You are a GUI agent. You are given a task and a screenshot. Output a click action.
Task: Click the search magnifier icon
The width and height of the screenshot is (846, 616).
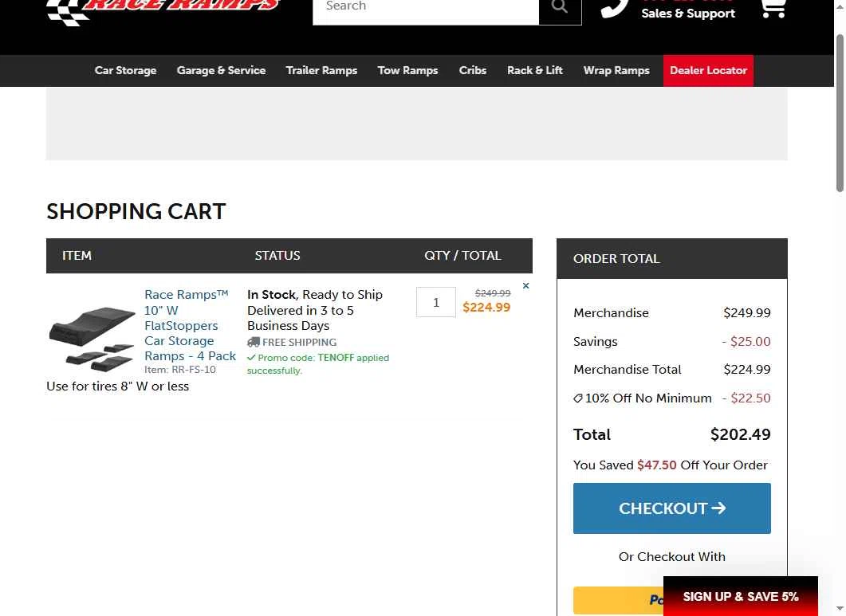coord(560,7)
